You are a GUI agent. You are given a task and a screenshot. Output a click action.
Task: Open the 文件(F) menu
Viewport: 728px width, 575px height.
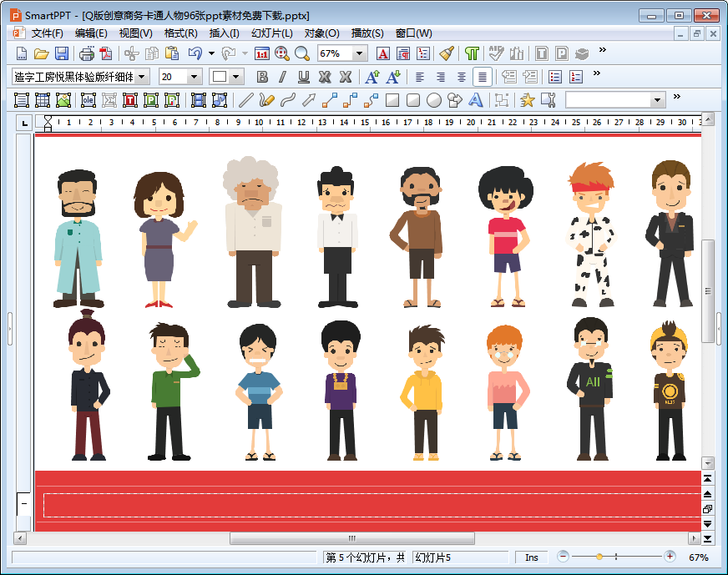[47, 33]
